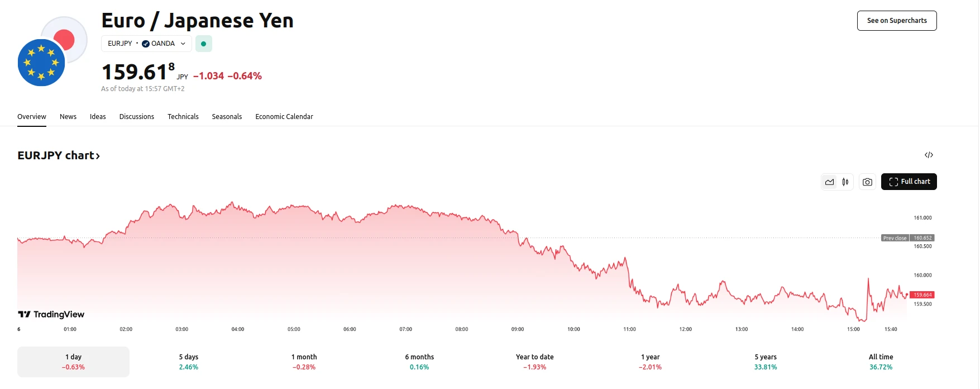The width and height of the screenshot is (980, 389).
Task: Click the embed code icon
Action: 929,155
